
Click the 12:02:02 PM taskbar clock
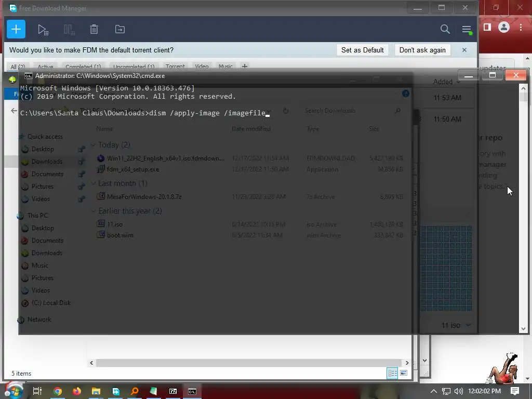click(x=484, y=391)
